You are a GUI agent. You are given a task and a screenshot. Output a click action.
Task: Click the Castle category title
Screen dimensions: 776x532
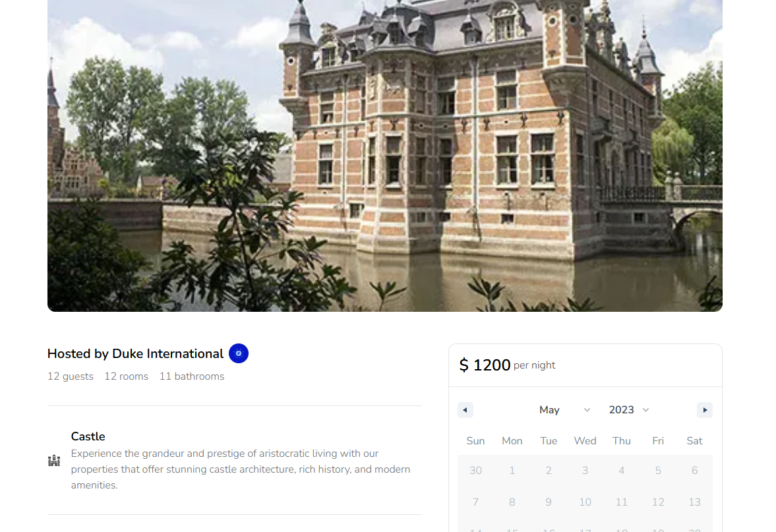(x=88, y=436)
